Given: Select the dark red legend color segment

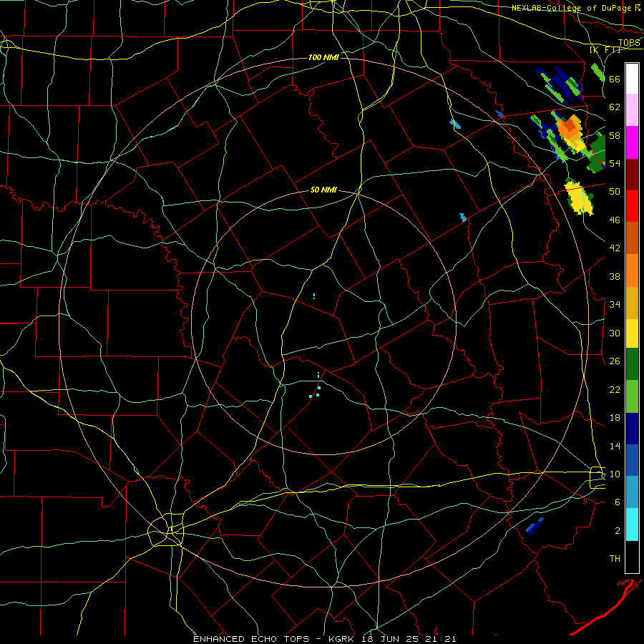Looking at the screenshot, I should 632,174.
